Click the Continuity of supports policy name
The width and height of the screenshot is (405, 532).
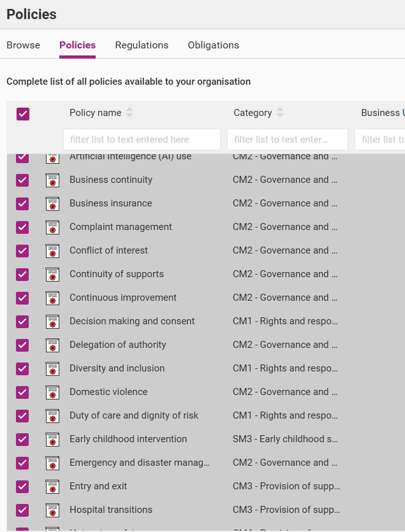[117, 274]
